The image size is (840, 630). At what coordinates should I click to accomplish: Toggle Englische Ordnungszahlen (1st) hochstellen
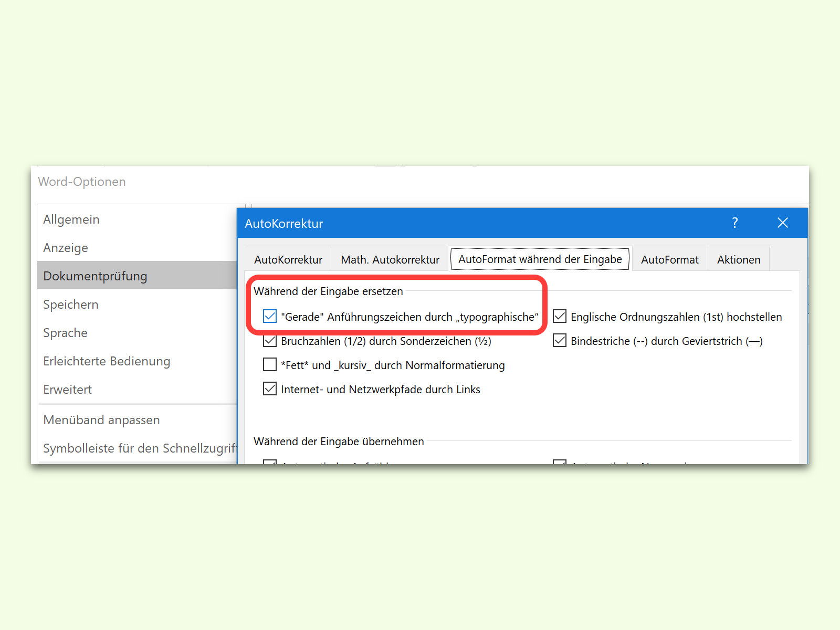point(560,316)
